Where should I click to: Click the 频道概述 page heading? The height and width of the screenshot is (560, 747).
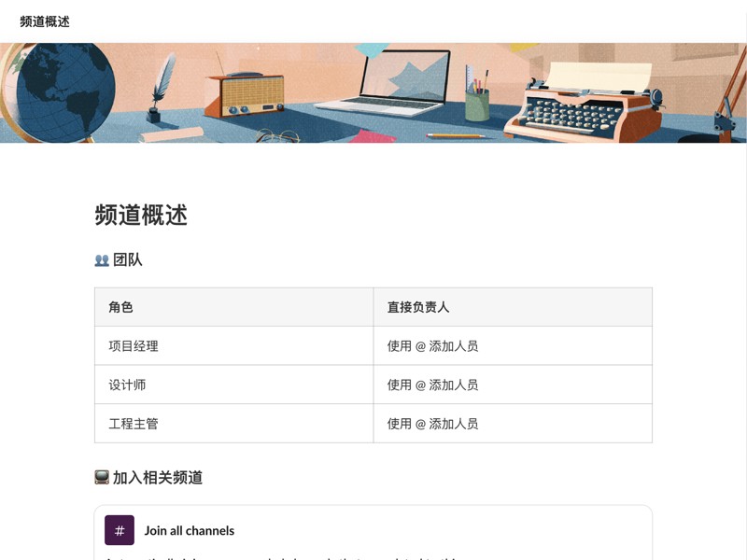pos(139,217)
